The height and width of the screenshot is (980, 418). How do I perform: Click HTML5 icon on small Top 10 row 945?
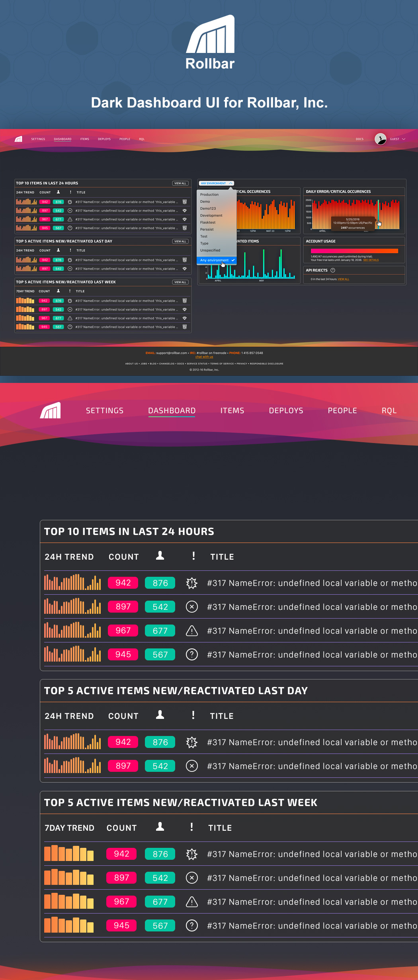coord(185,228)
